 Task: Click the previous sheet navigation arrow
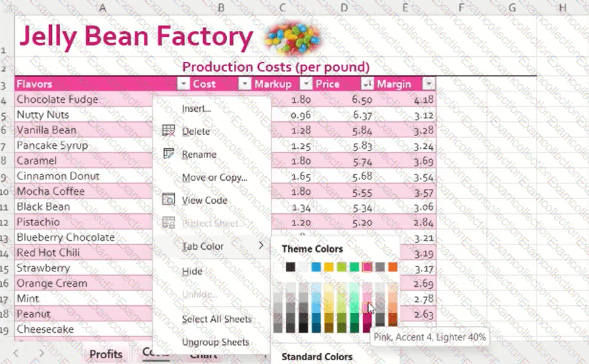click(x=16, y=353)
